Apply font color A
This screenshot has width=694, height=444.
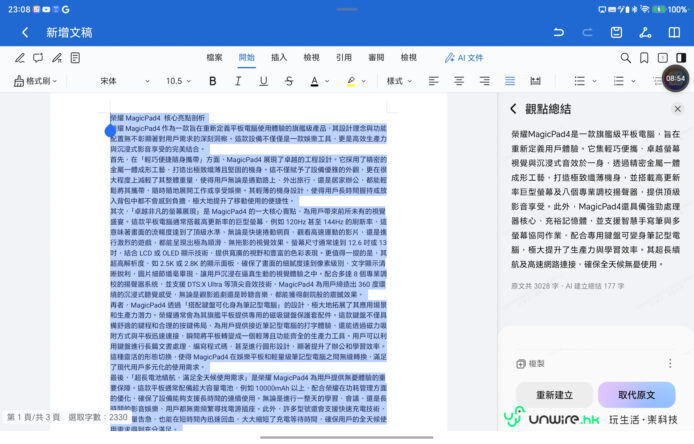314,81
